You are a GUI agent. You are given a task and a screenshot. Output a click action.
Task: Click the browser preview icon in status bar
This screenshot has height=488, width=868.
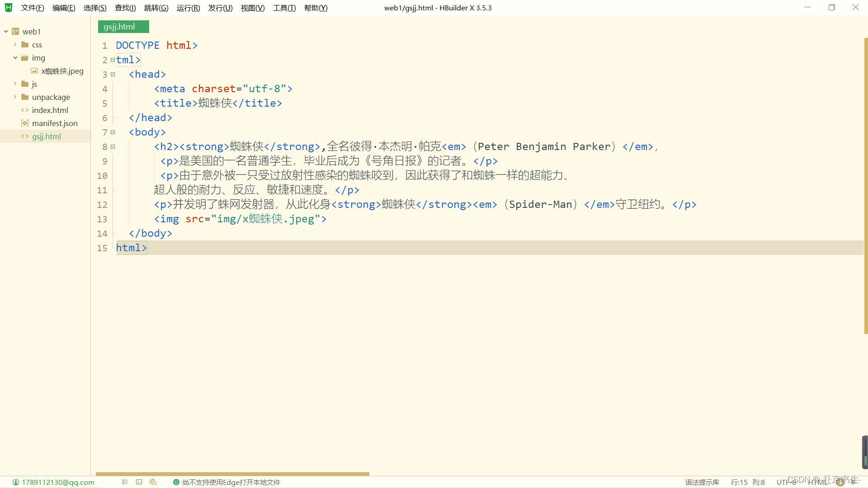(x=153, y=482)
